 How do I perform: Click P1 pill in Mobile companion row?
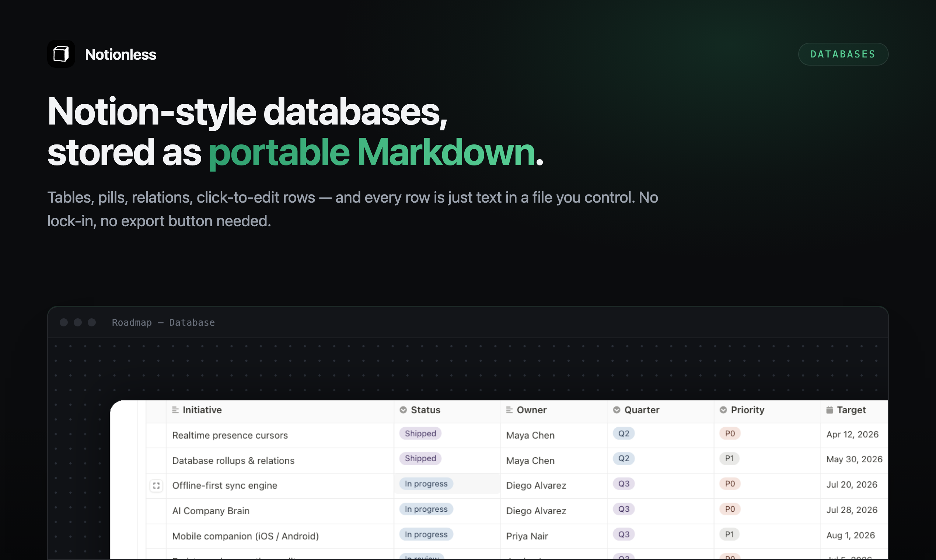(730, 534)
